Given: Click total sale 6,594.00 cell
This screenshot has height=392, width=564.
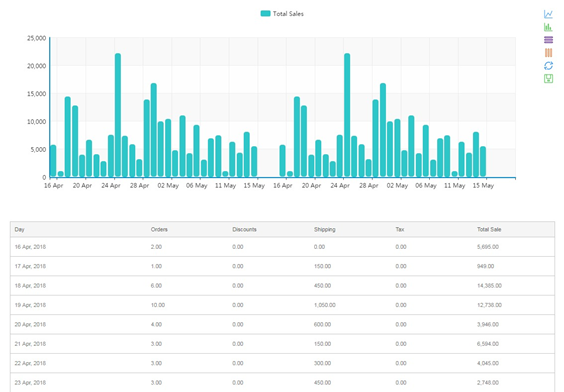Looking at the screenshot, I should tap(488, 344).
